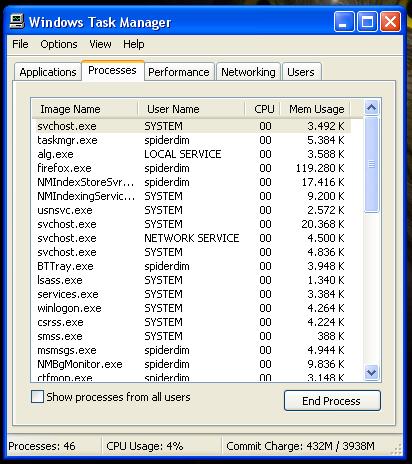Open the Options menu
The width and height of the screenshot is (412, 464).
tap(59, 44)
